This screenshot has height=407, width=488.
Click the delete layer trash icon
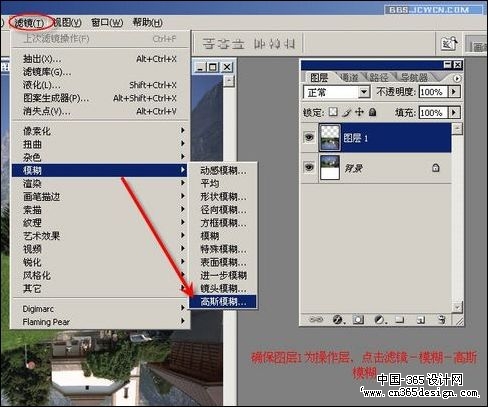pyautogui.click(x=442, y=320)
